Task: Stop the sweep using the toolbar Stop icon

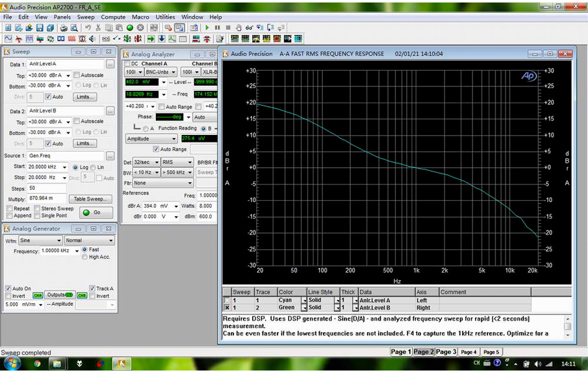Action: point(228,27)
